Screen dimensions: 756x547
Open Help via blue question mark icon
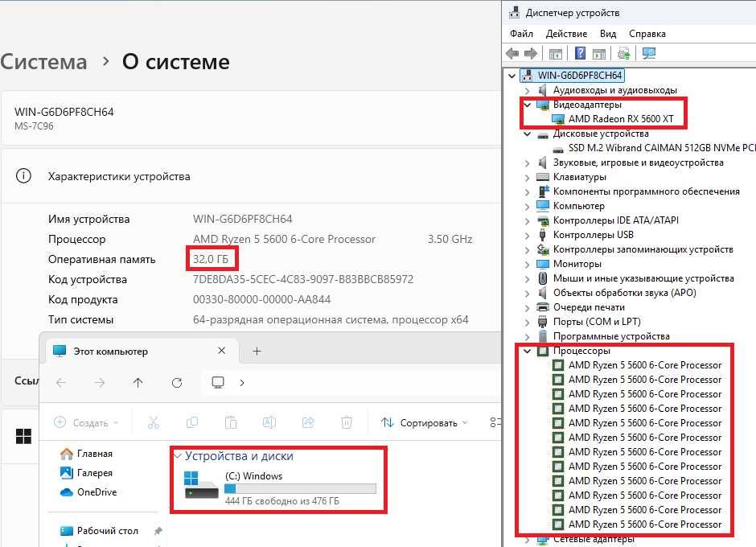click(580, 54)
